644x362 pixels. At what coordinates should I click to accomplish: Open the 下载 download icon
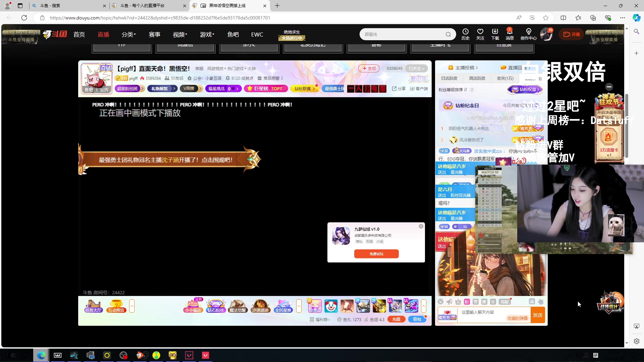[495, 34]
